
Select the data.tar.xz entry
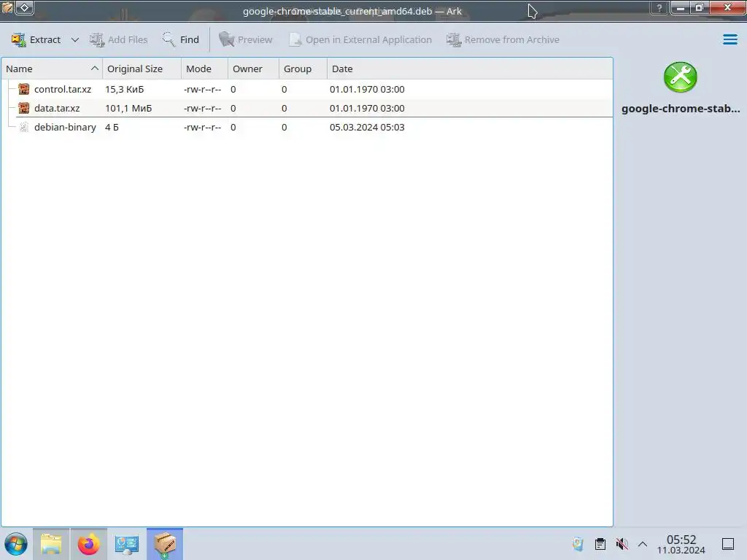(x=307, y=108)
